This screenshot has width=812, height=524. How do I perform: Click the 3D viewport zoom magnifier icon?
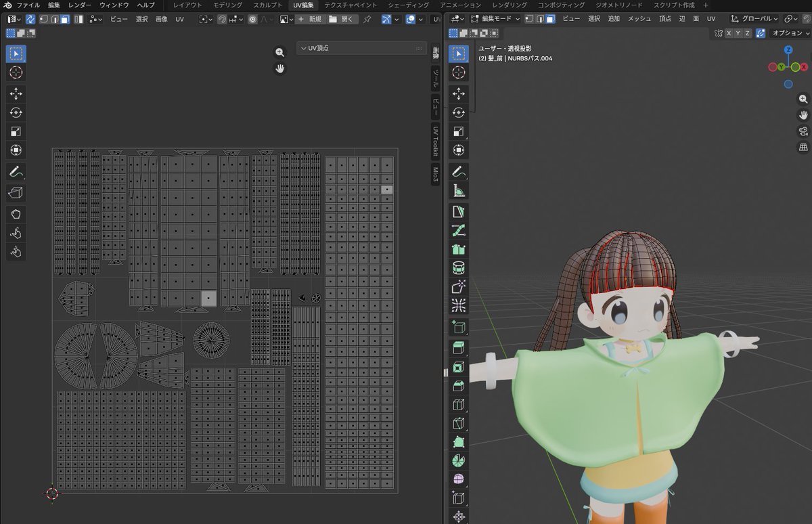pos(803,99)
